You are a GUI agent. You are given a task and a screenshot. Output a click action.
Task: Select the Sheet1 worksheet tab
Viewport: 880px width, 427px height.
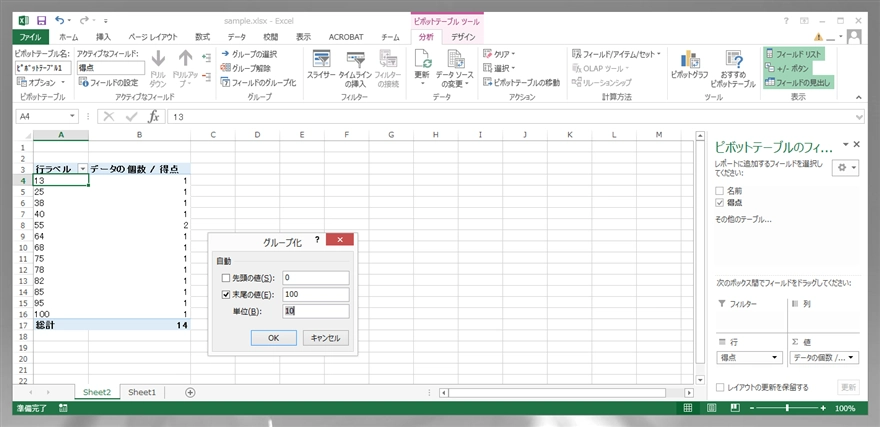[141, 392]
